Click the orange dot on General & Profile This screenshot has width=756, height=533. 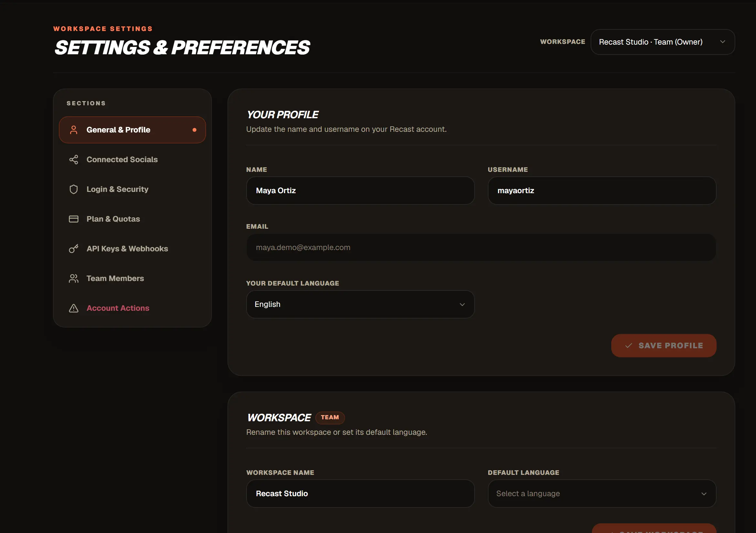coord(194,130)
